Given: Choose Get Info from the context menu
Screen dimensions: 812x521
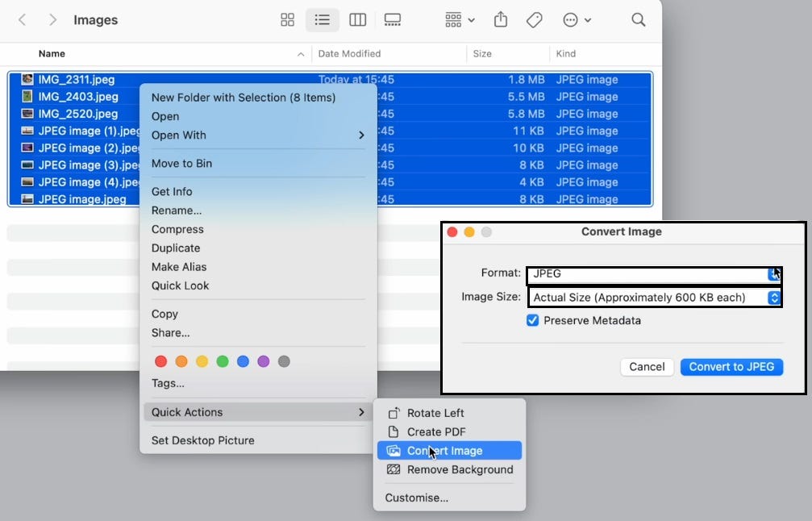Looking at the screenshot, I should pos(172,191).
